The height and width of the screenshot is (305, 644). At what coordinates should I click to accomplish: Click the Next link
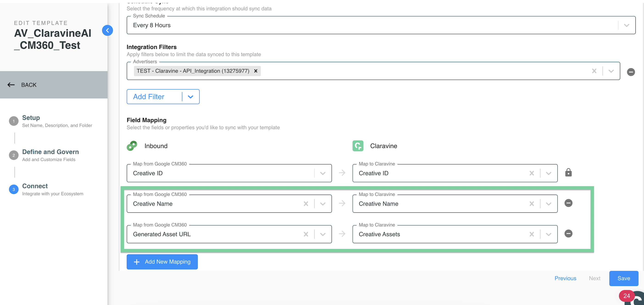(594, 278)
